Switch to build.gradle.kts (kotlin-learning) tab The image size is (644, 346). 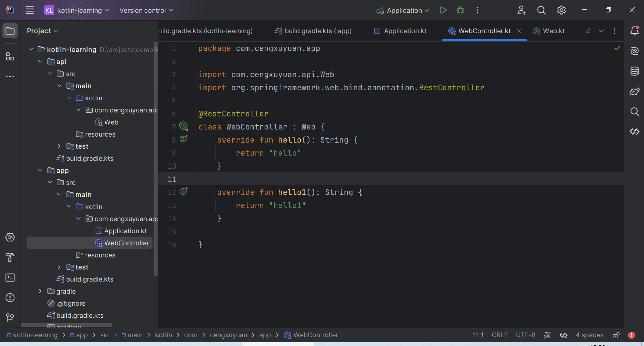(x=206, y=31)
